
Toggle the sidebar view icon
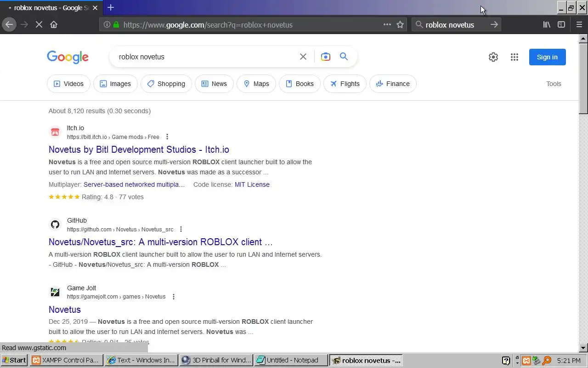[x=561, y=25]
